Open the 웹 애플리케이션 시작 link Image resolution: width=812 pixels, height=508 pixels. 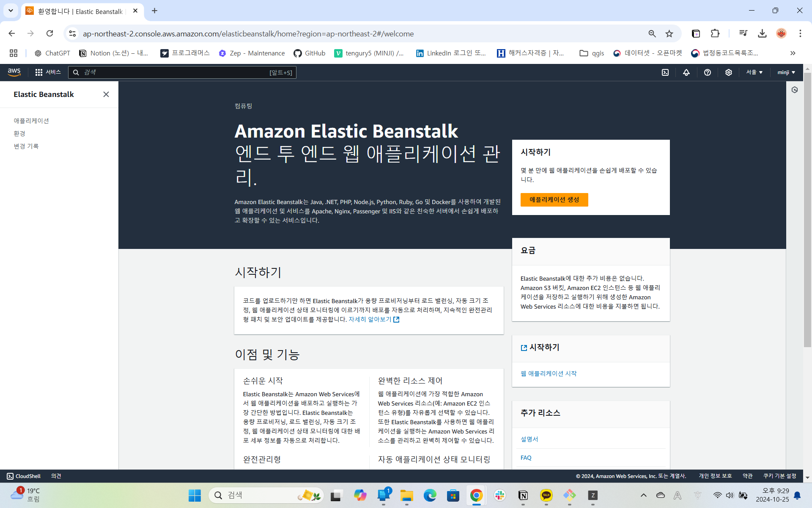point(549,373)
